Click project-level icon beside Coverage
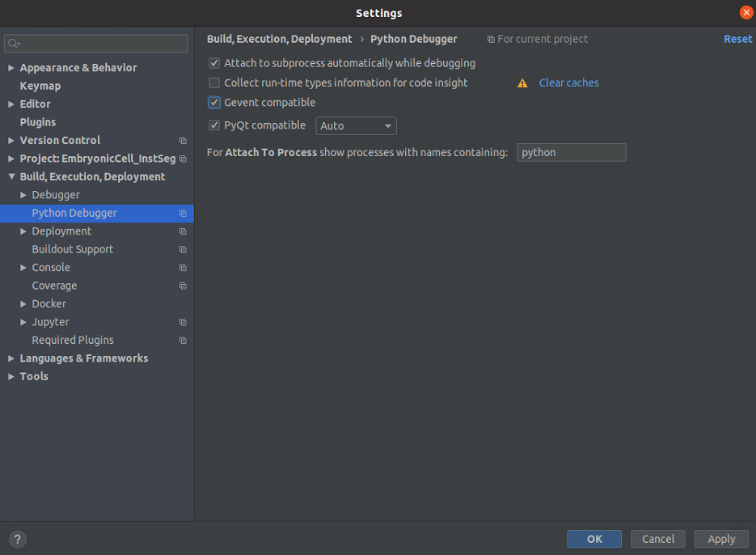 pyautogui.click(x=183, y=286)
